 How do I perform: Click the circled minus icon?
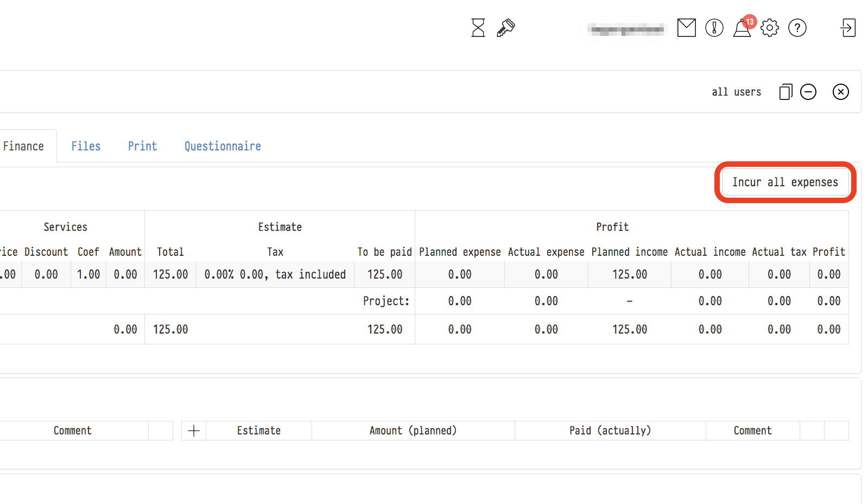click(x=808, y=92)
